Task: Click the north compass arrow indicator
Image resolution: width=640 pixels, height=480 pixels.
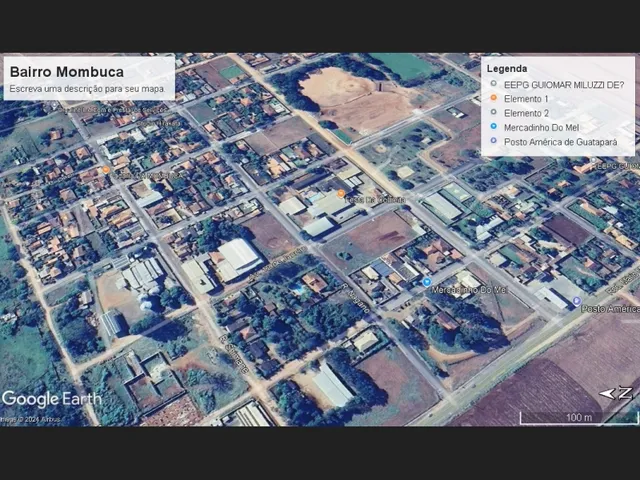Action: click(616, 393)
